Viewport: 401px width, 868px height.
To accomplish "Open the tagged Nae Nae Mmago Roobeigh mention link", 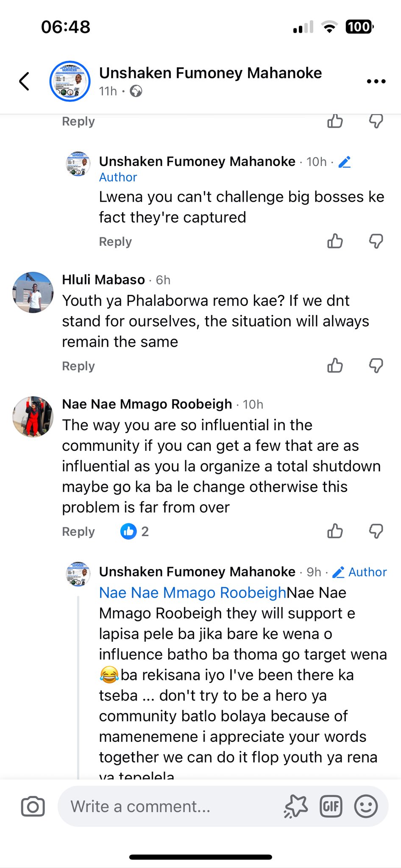I will 192,593.
